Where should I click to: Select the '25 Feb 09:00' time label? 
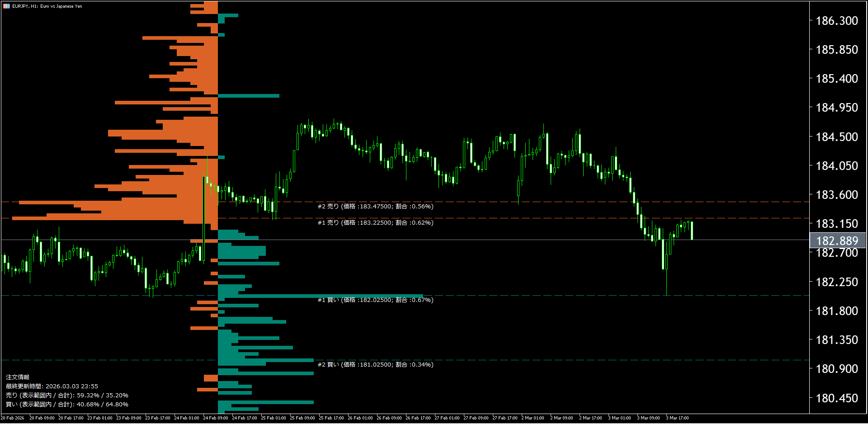point(302,418)
